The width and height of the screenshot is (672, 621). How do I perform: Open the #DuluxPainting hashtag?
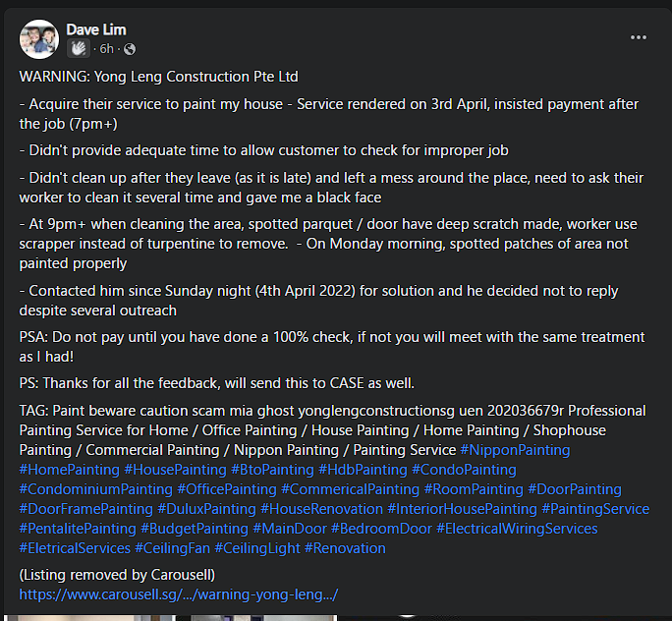[x=206, y=509]
